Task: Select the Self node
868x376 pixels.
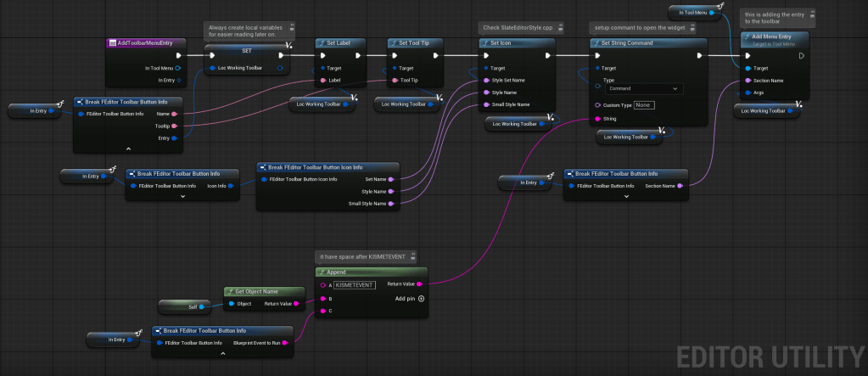Action: (186, 306)
